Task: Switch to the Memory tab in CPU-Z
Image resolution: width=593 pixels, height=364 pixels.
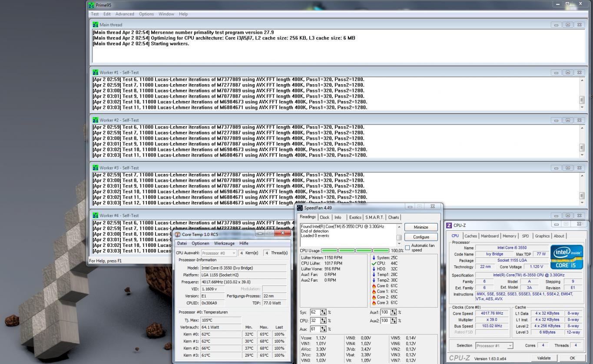Action: pyautogui.click(x=510, y=236)
